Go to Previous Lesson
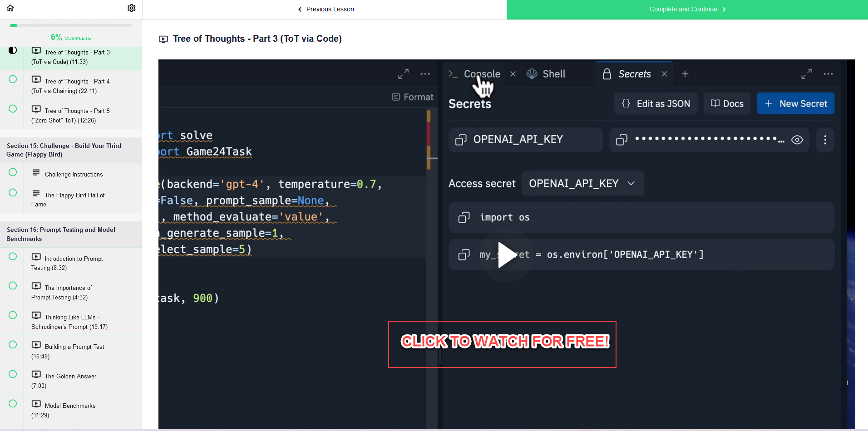 coord(325,9)
